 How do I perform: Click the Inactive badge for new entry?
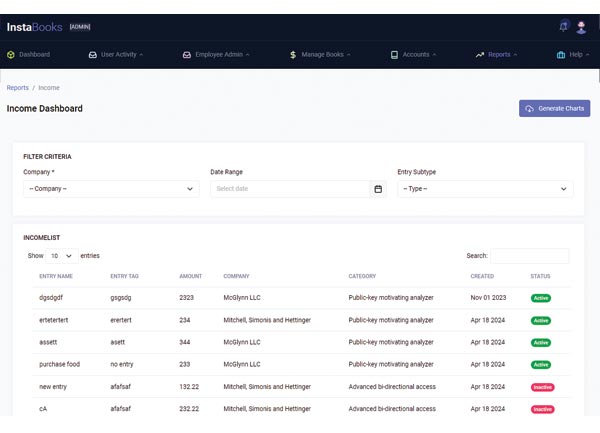541,386
